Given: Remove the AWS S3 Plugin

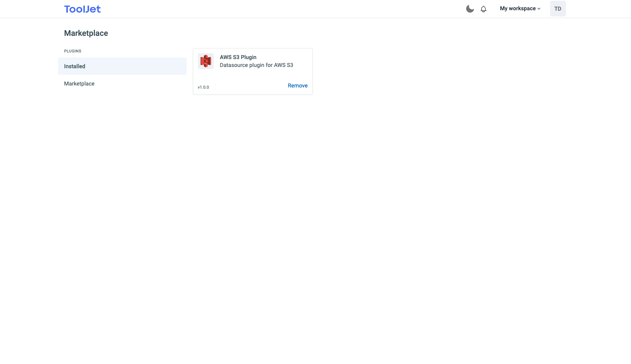Looking at the screenshot, I should click(x=297, y=85).
